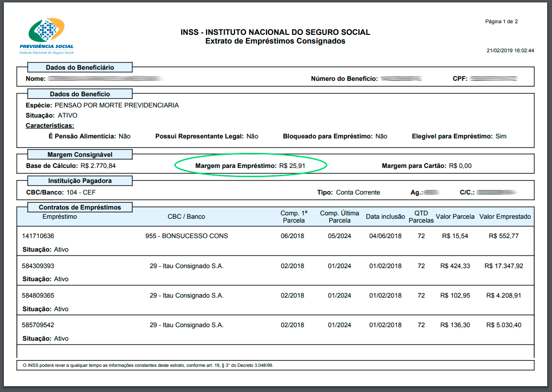Click the Base de Cálculo value R$ 2.770,84
The height and width of the screenshot is (392, 552).
[97, 166]
